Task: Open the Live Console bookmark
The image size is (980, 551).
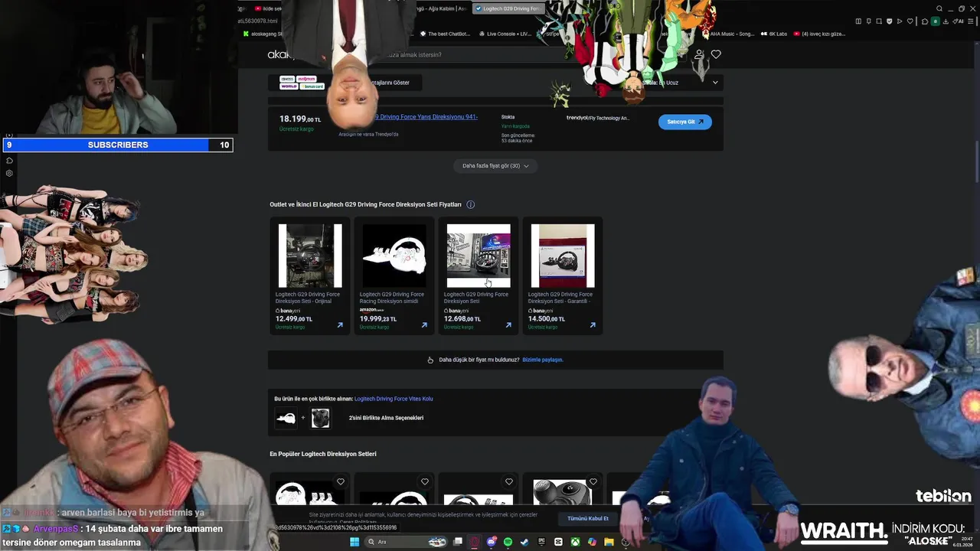Action: point(505,34)
